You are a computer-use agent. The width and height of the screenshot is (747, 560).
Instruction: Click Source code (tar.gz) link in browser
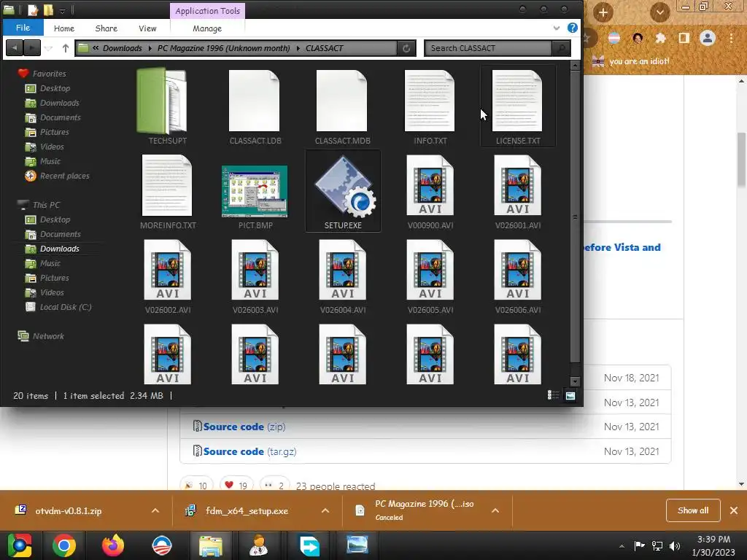point(249,451)
